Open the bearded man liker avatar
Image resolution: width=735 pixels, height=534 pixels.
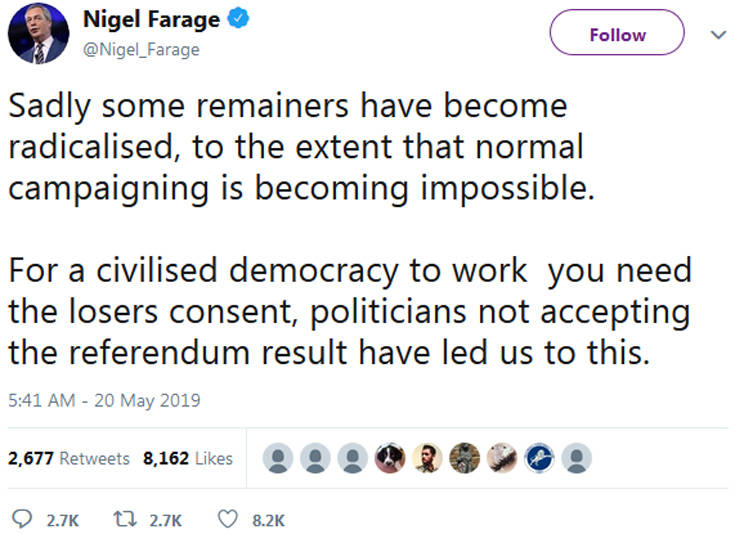click(427, 458)
